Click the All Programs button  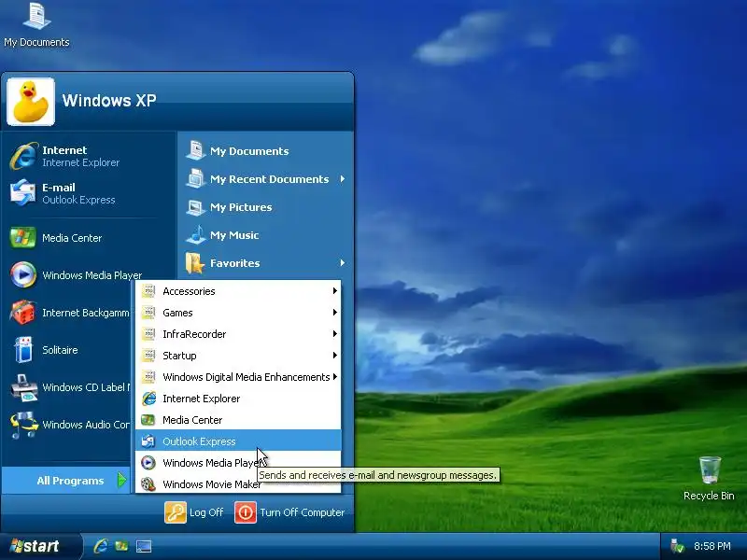(x=65, y=481)
